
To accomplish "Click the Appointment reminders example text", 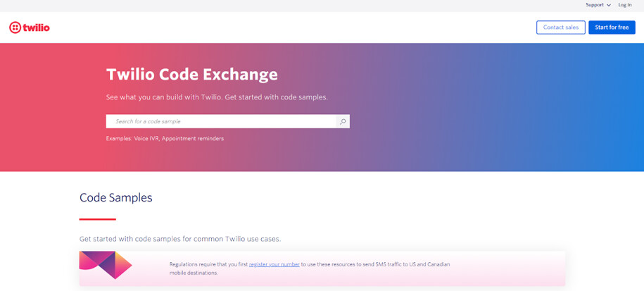I will (x=193, y=139).
